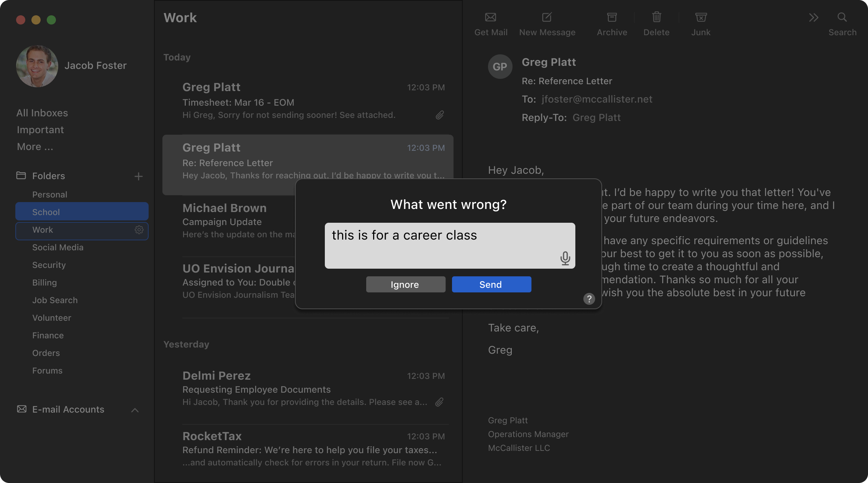The width and height of the screenshot is (868, 483).
Task: Mark message as Junk
Action: [701, 18]
